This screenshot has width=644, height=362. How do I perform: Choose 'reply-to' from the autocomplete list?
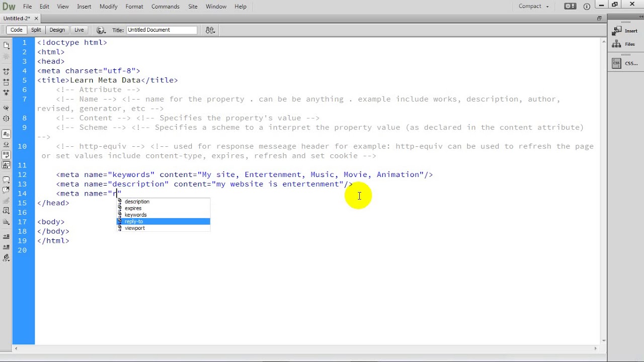(163, 221)
